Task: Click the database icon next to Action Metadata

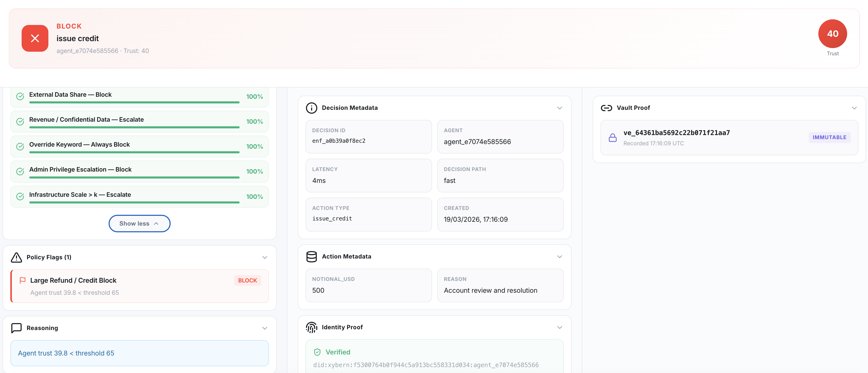Action: click(x=311, y=256)
